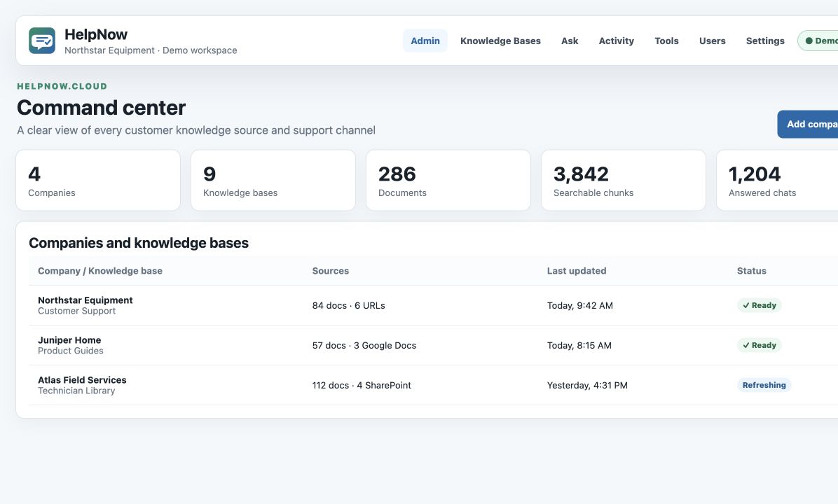Click the 112 docs · 4 SharePoint cell

pos(362,386)
